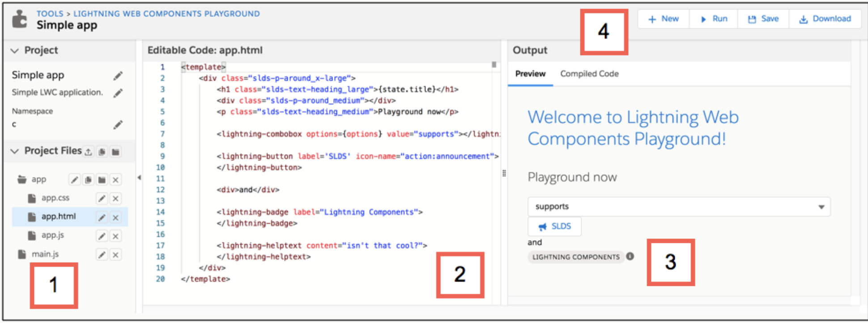Click the 'Editable Code: app.html' panel title
The width and height of the screenshot is (868, 323).
point(205,50)
